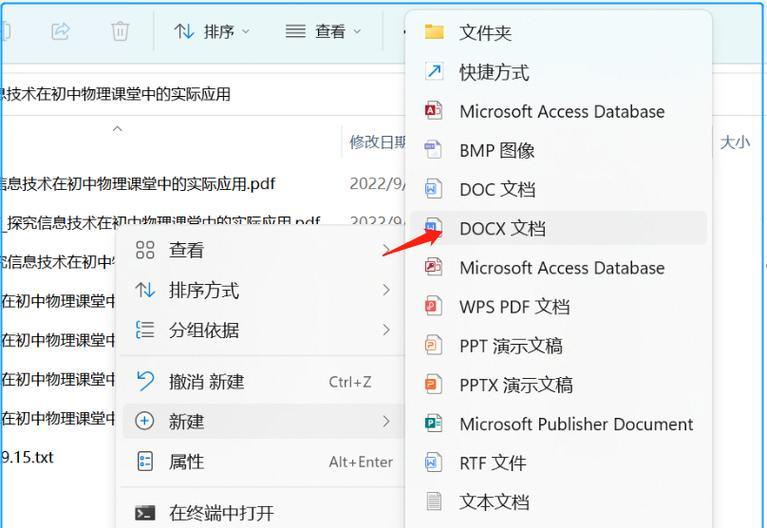767x528 pixels.
Task: Select PPT 演示文稿 in the new submenu
Action: [x=558, y=345]
